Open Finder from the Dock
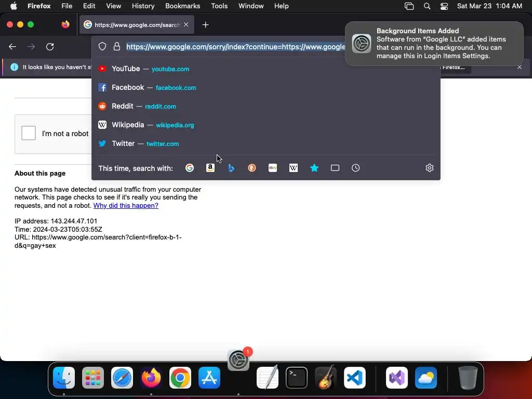The height and width of the screenshot is (399, 532). click(64, 378)
